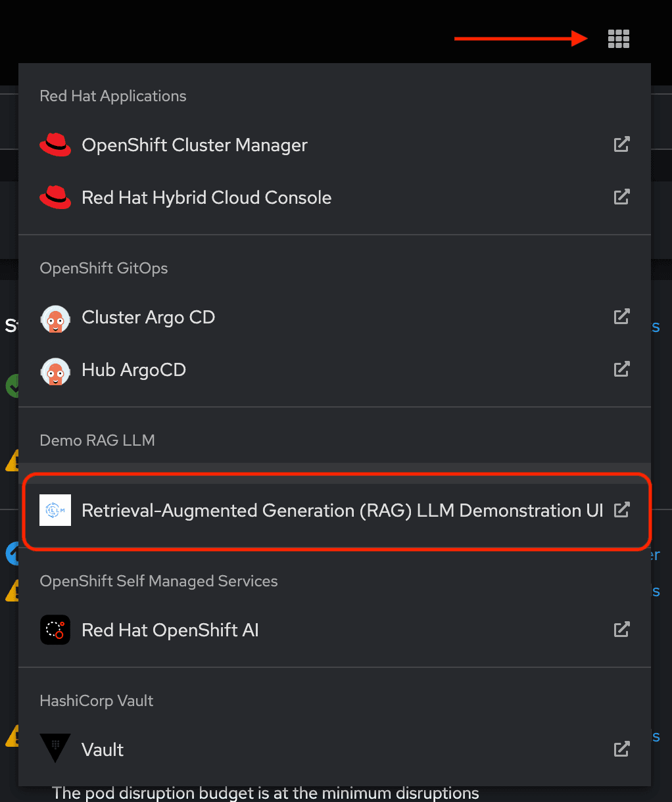The height and width of the screenshot is (802, 672).
Task: Select Red Hat Hybrid Cloud Console
Action: coord(206,198)
